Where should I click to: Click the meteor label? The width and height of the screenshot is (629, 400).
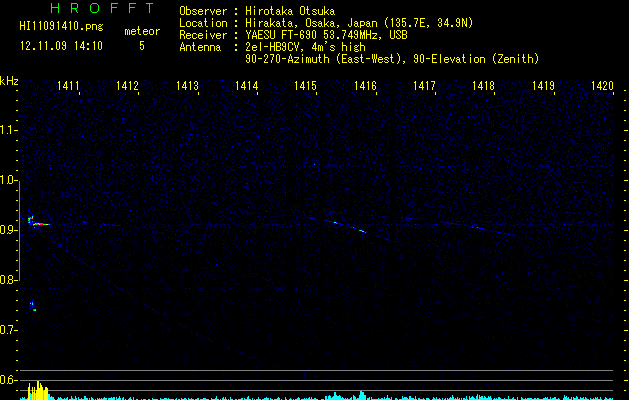tap(142, 31)
